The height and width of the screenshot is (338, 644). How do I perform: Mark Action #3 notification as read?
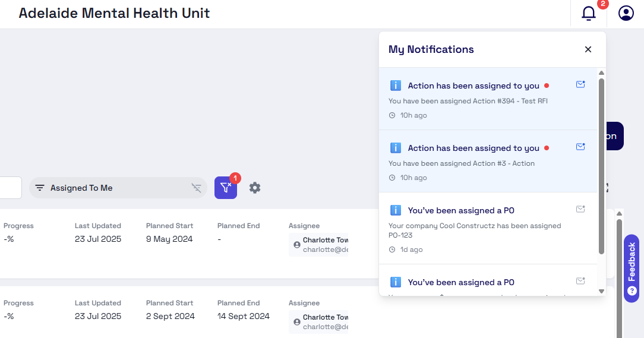[580, 147]
